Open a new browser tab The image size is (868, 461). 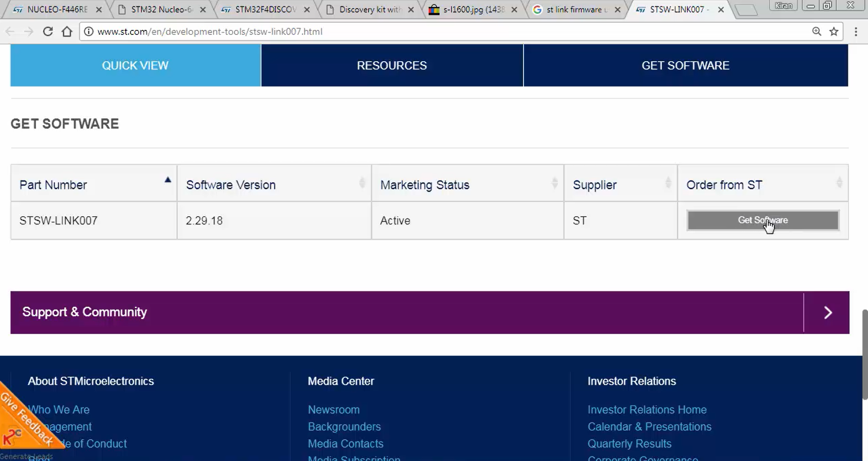point(746,10)
